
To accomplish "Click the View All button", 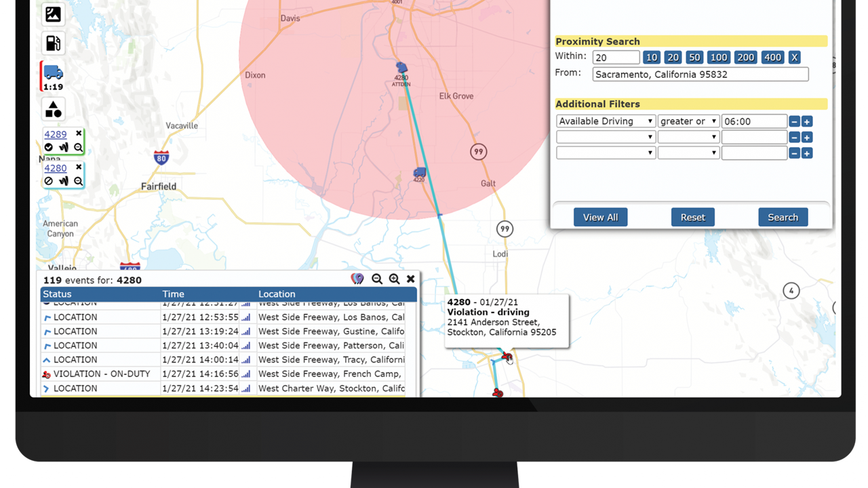I will 600,217.
